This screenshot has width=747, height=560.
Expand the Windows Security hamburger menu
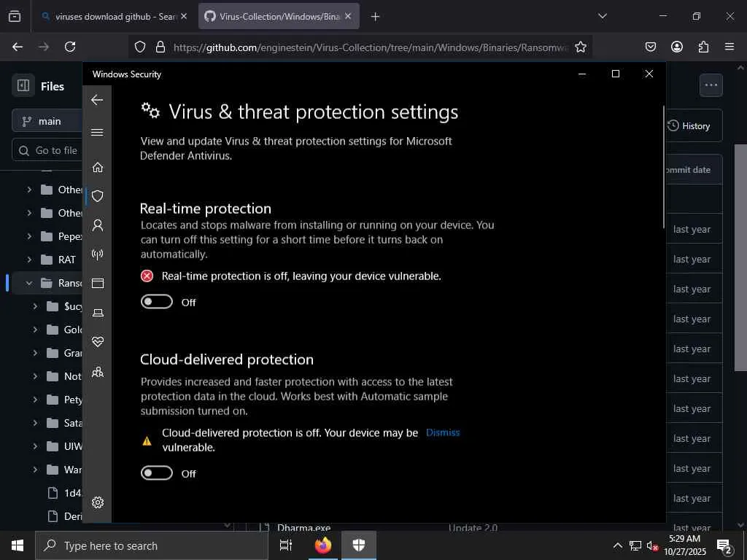pyautogui.click(x=97, y=133)
